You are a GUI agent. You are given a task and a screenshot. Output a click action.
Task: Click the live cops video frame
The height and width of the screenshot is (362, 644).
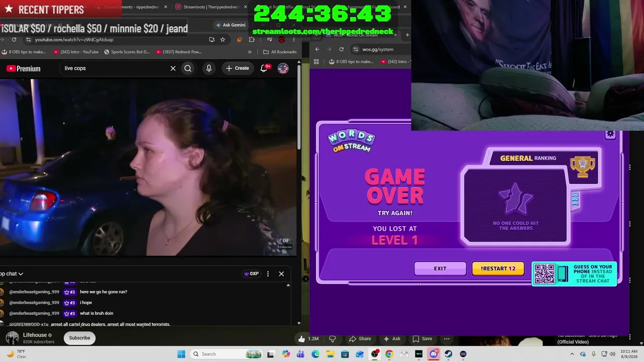(148, 167)
